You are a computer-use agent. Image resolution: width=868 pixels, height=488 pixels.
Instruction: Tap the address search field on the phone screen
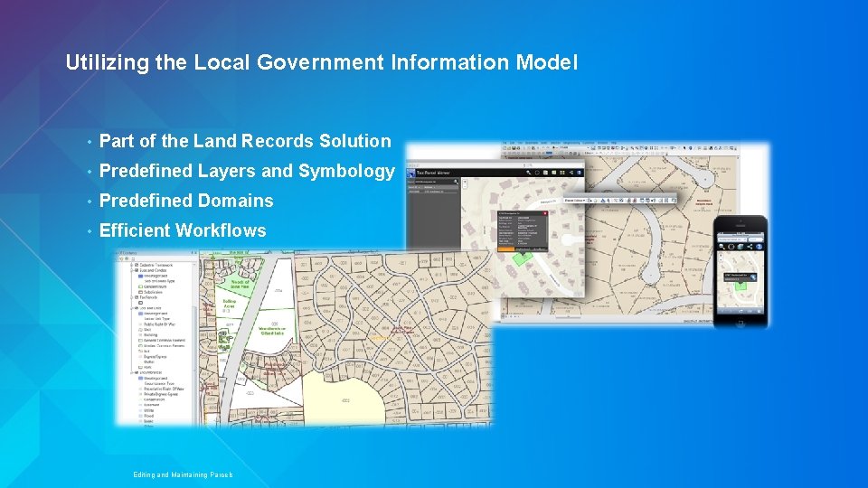click(x=732, y=239)
